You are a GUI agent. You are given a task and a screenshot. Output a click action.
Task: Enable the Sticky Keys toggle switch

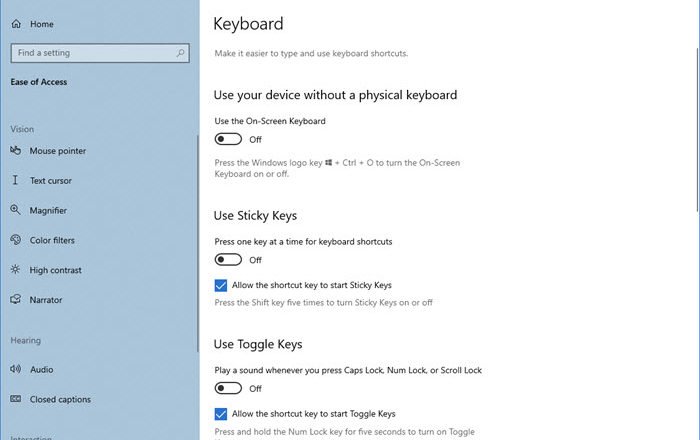click(228, 260)
